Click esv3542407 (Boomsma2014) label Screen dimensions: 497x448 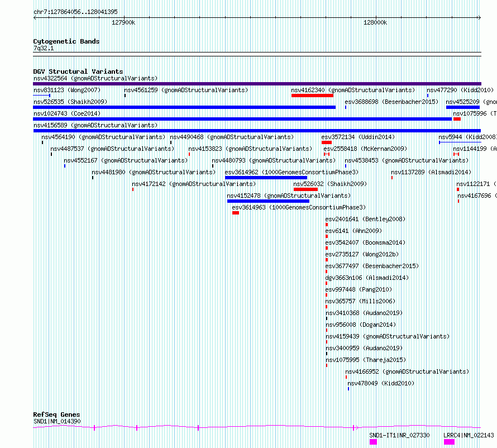pos(365,242)
